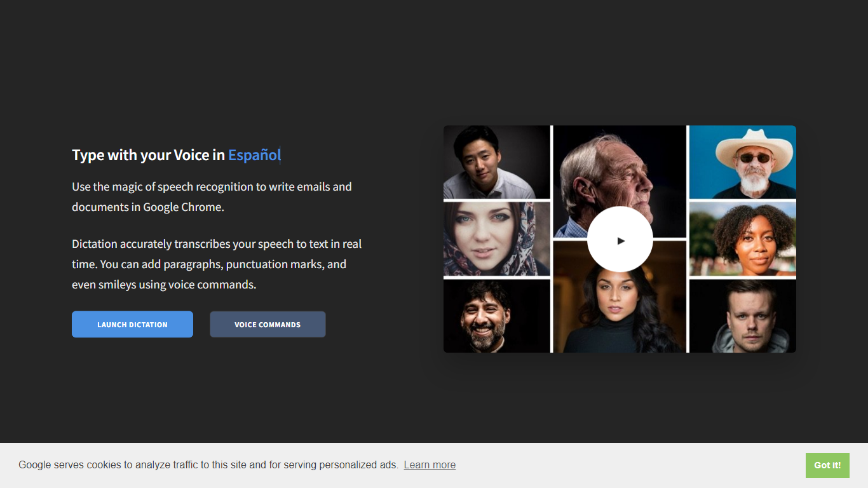
Task: Select the man in white cowboy hat photo
Action: (742, 161)
